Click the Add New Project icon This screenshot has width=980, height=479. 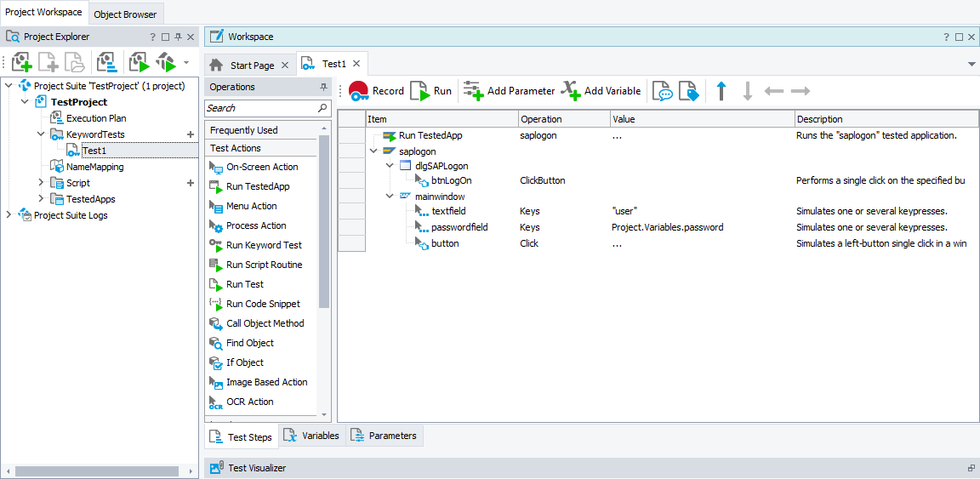click(22, 62)
